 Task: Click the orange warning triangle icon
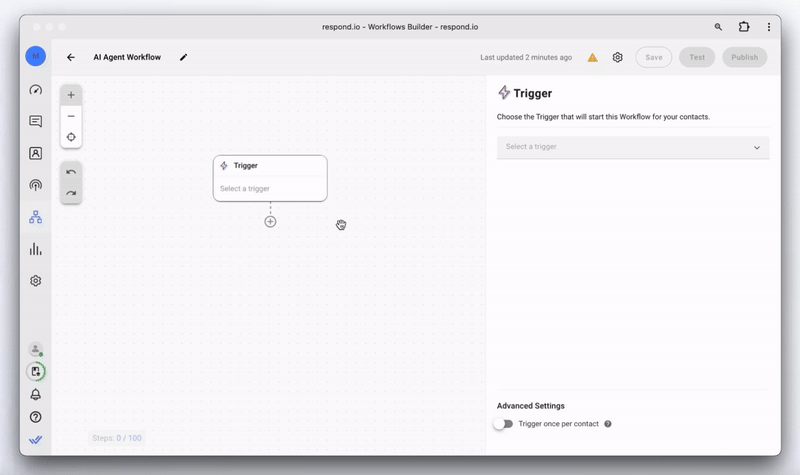[x=593, y=58]
